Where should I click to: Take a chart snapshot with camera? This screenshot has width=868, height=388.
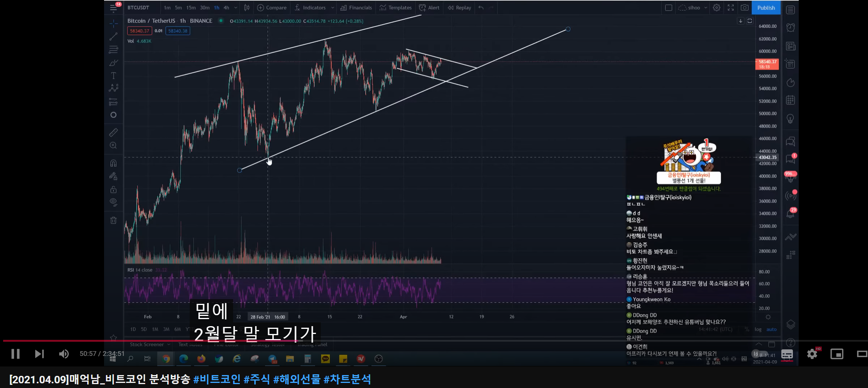click(x=745, y=7)
